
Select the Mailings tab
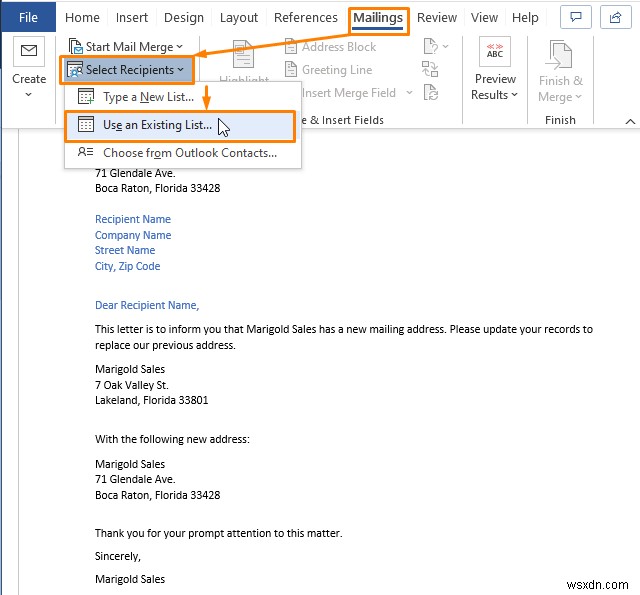point(378,18)
